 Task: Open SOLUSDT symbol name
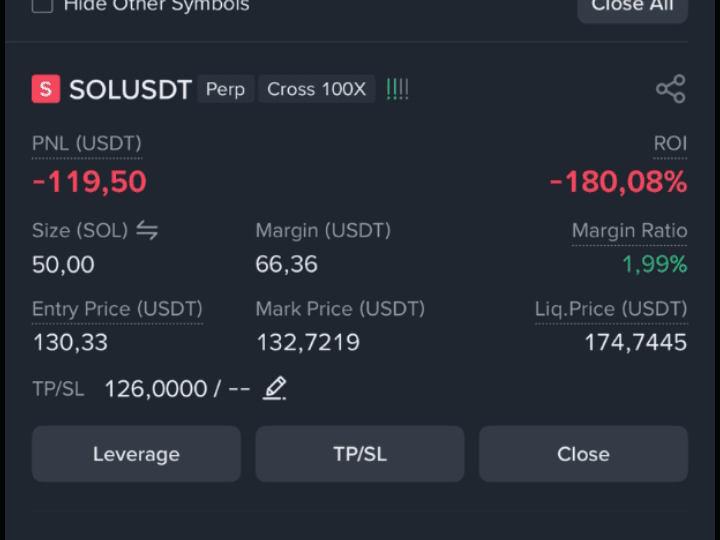point(130,89)
